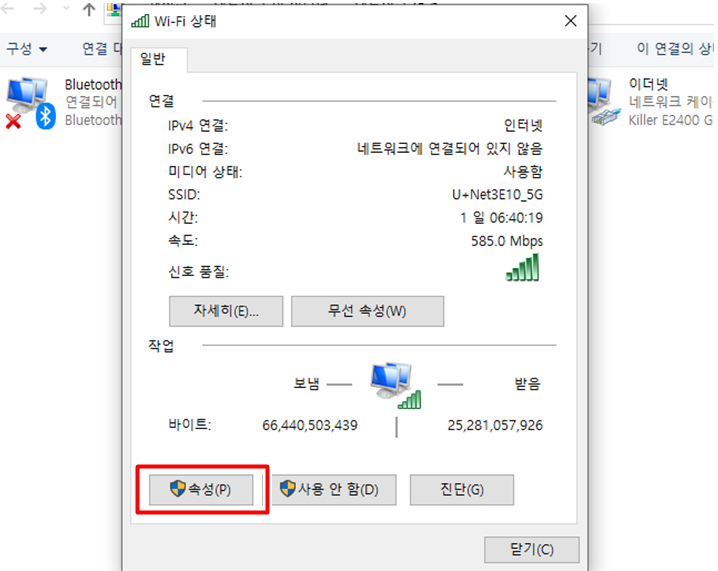Click the 속성(P) properties button
This screenshot has height=571, width=718.
click(x=201, y=489)
